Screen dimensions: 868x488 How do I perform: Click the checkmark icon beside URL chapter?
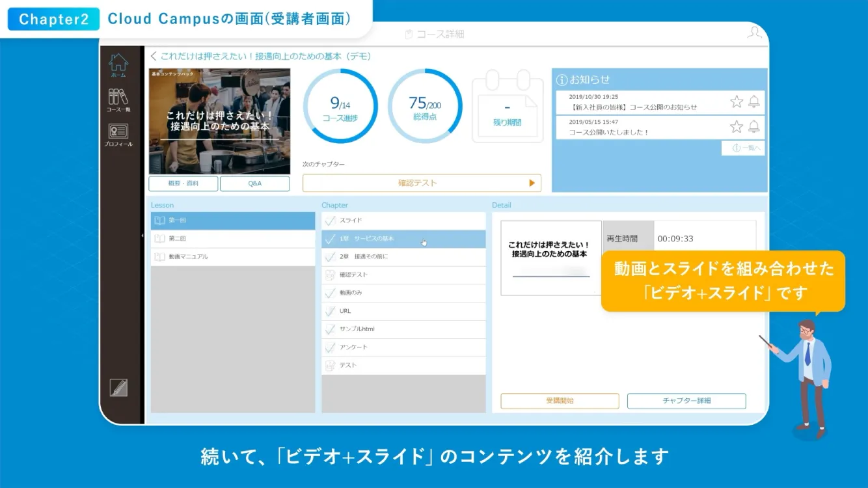tap(330, 311)
